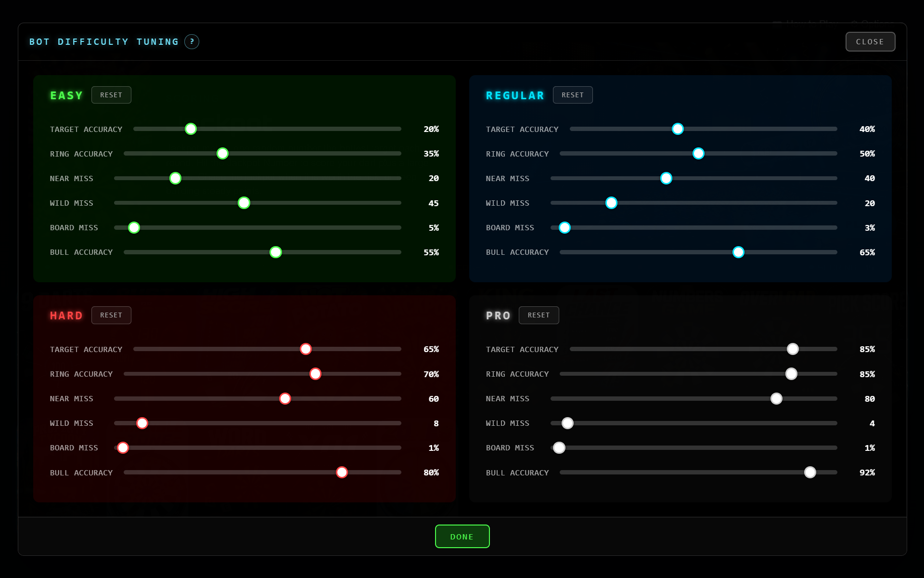Reset the Easy difficulty settings
Screen dimensions: 924x578
[x=111, y=95]
